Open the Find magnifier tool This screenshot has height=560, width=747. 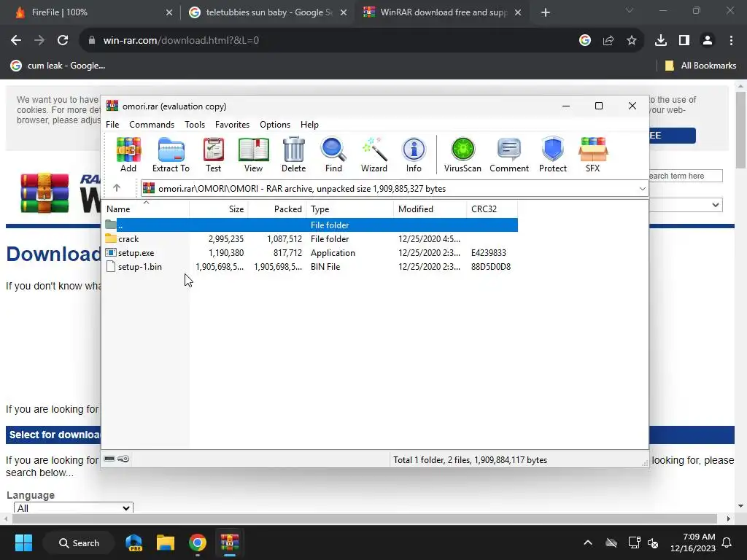pyautogui.click(x=333, y=155)
